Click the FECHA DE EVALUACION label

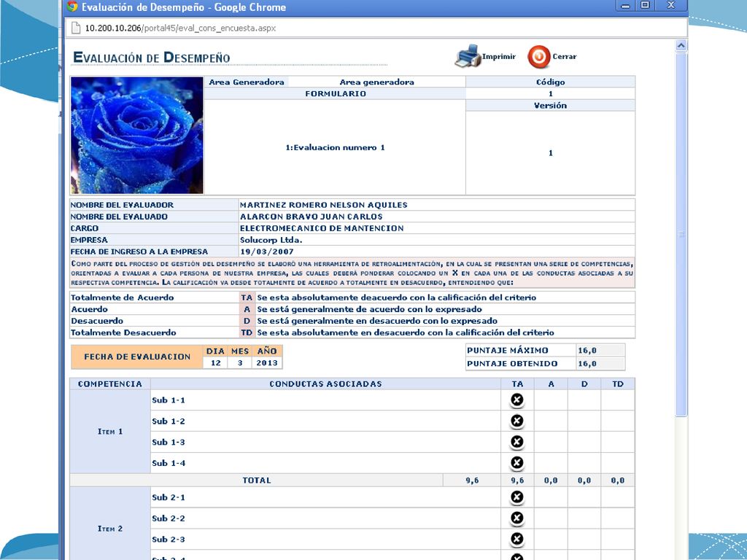pos(137,357)
